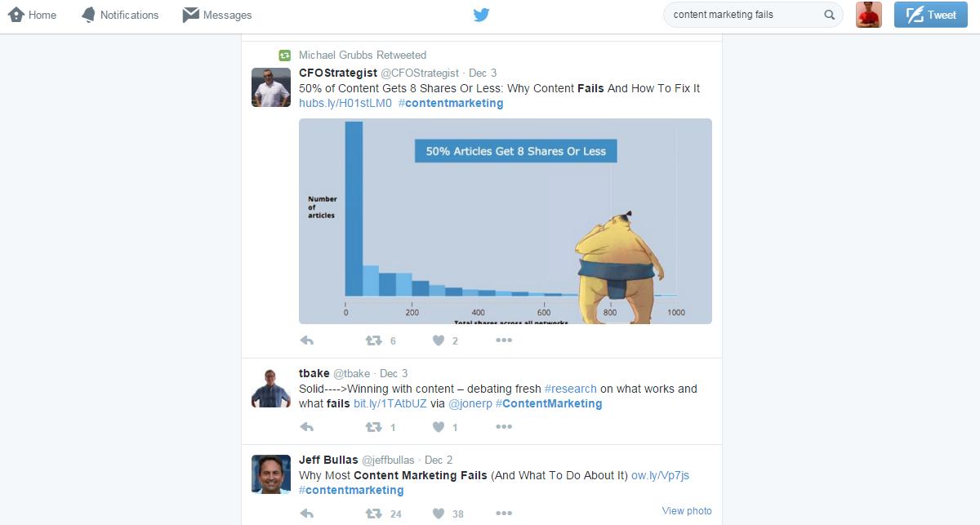Open tbake's profile picture

tap(271, 388)
